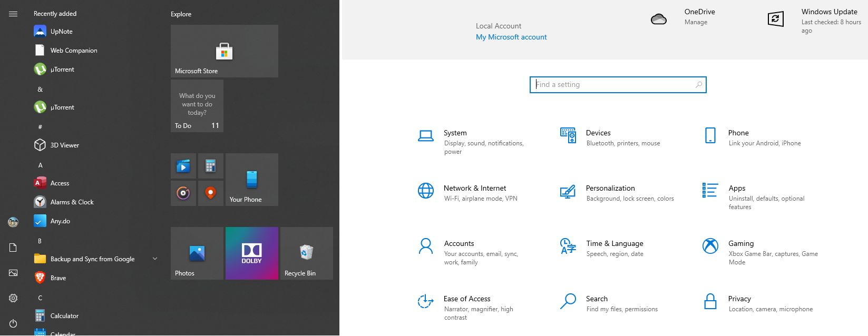The image size is (868, 336).
Task: Open the user account avatar in Start rail
Action: [x=13, y=222]
